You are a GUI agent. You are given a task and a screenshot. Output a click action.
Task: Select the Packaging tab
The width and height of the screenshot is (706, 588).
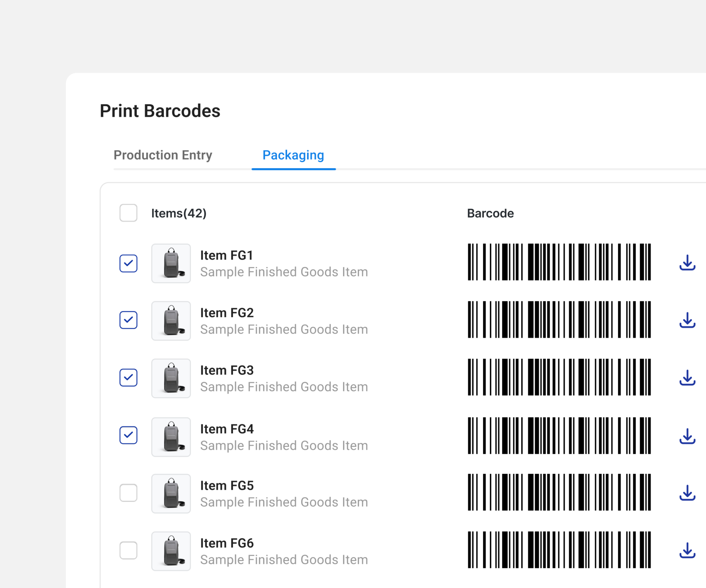pyautogui.click(x=293, y=155)
